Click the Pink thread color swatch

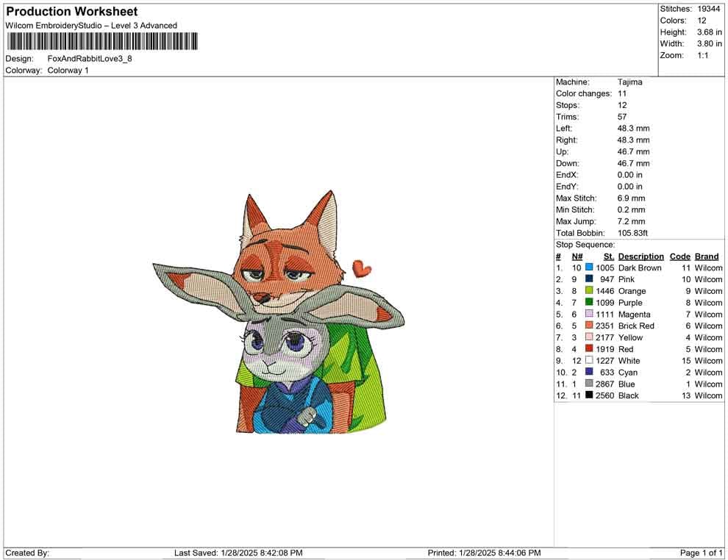pos(589,279)
